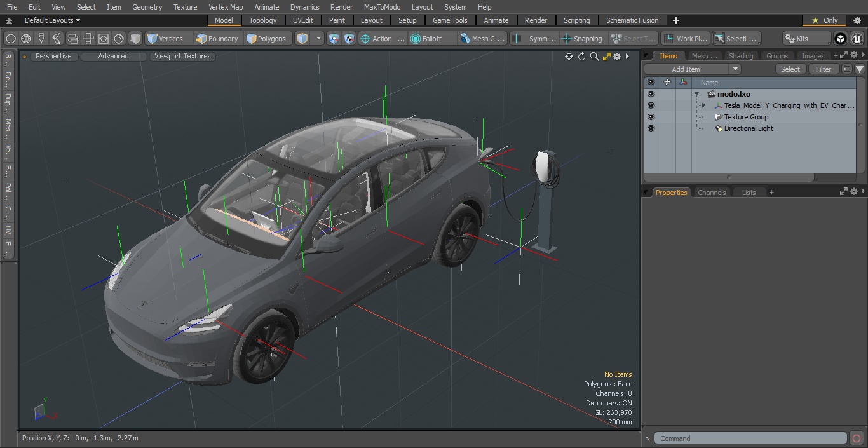Viewport: 868px width, 448px height.
Task: Toggle visibility of Texture Group
Action: 651,117
